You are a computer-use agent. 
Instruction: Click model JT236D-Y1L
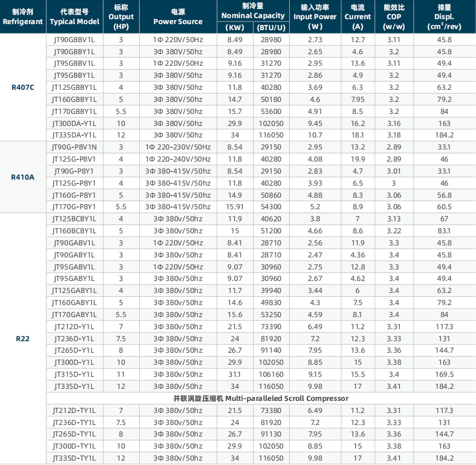point(74,338)
